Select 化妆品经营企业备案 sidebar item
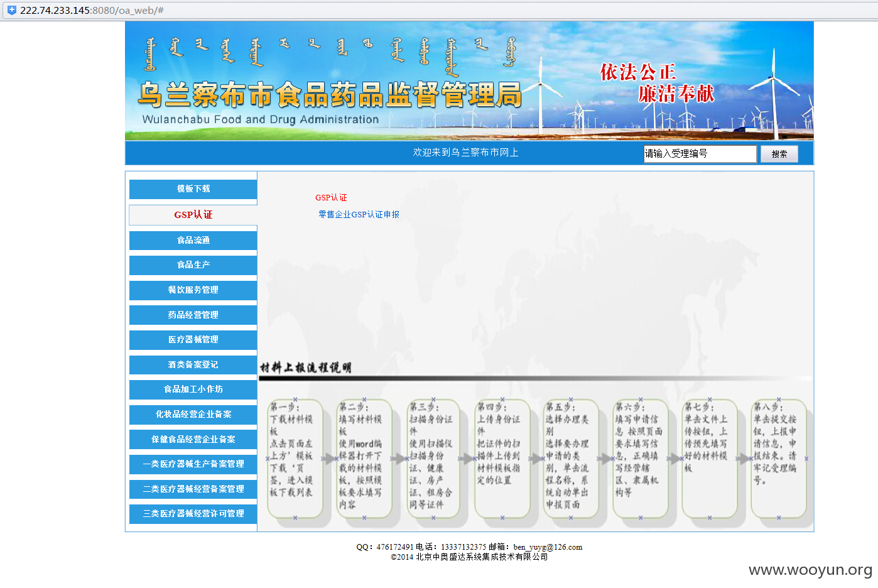878x588 pixels. [193, 415]
